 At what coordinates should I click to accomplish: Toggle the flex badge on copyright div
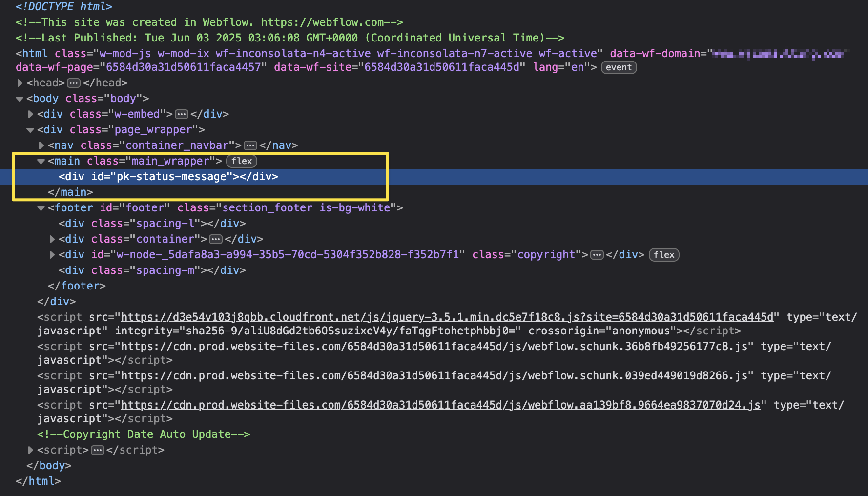click(664, 255)
